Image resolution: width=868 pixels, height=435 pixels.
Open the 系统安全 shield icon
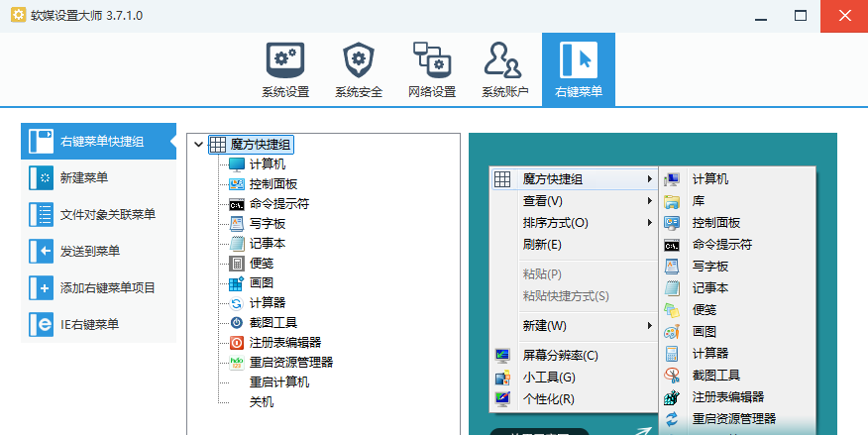(359, 69)
